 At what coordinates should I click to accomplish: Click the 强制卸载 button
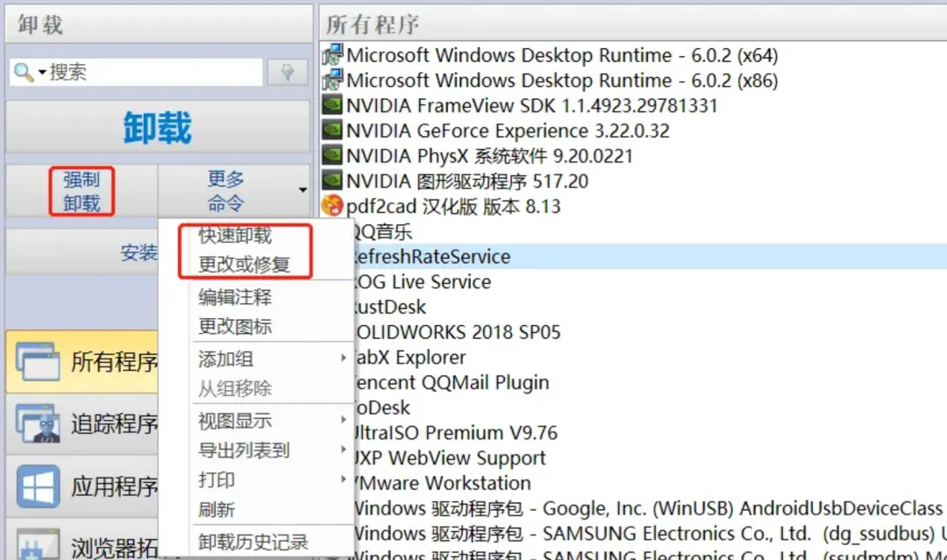coord(81,191)
